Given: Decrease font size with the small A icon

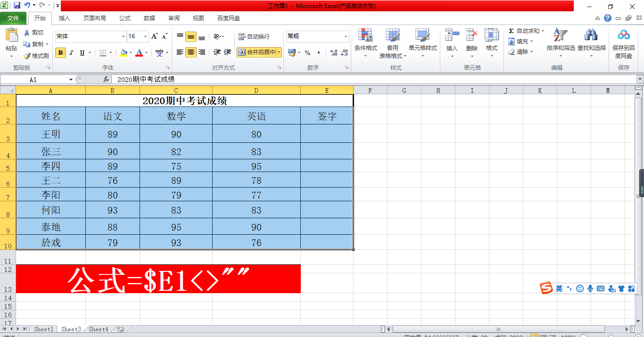Looking at the screenshot, I should tap(165, 36).
